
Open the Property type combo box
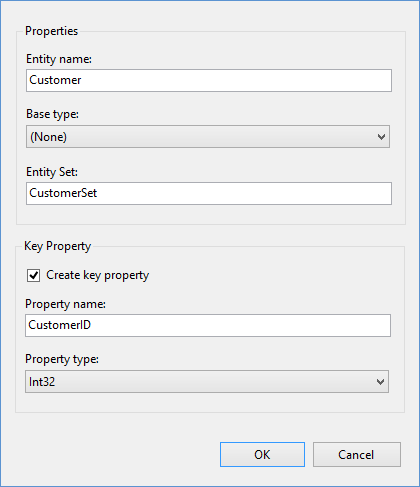207,381
